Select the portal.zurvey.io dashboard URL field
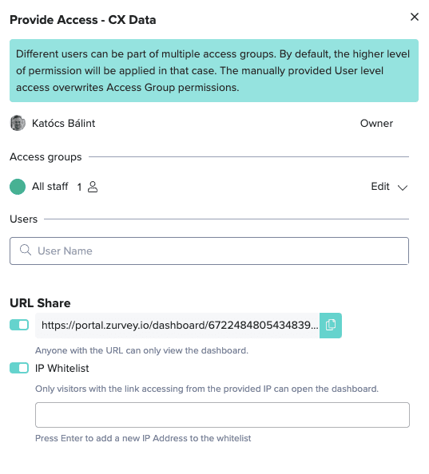 [177, 325]
